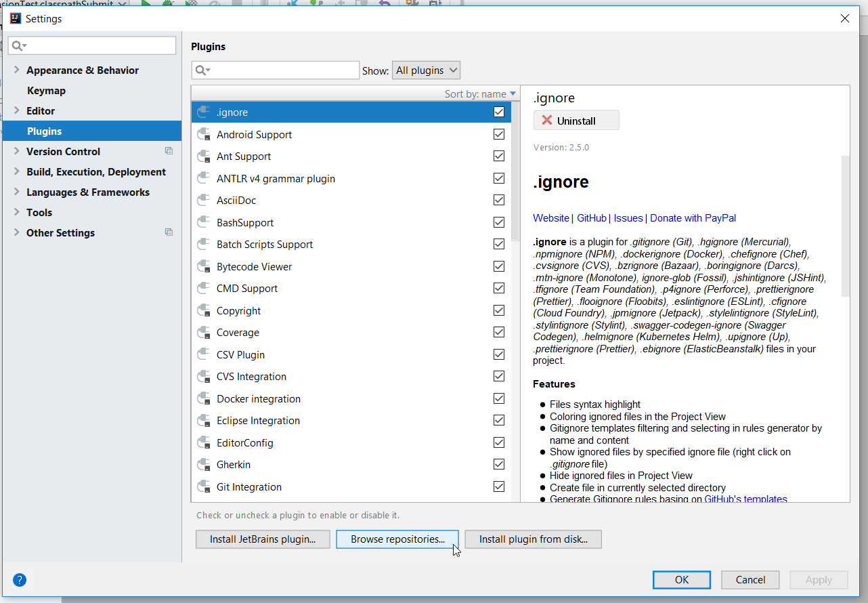Focus the plugins search field
This screenshot has height=603, width=868.
pos(276,70)
